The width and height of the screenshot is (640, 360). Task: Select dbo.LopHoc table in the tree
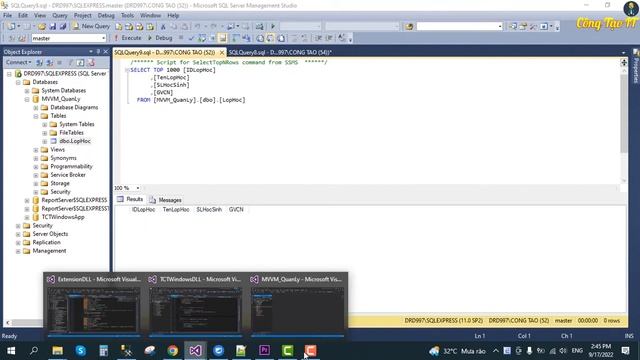click(x=75, y=141)
